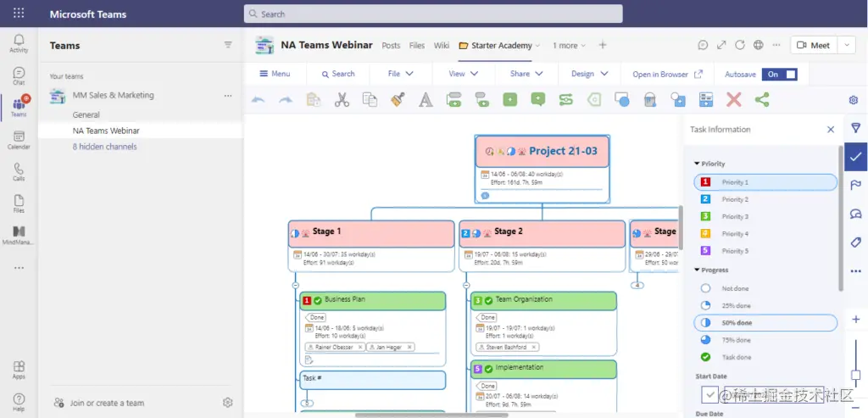Open the Meet button dropdown arrow
868x418 pixels.
847,46
